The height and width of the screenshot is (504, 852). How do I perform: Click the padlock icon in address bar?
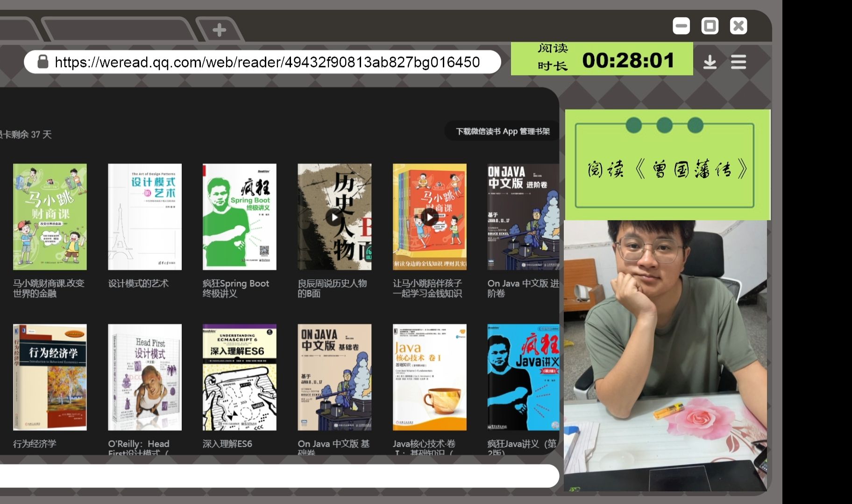pyautogui.click(x=43, y=62)
